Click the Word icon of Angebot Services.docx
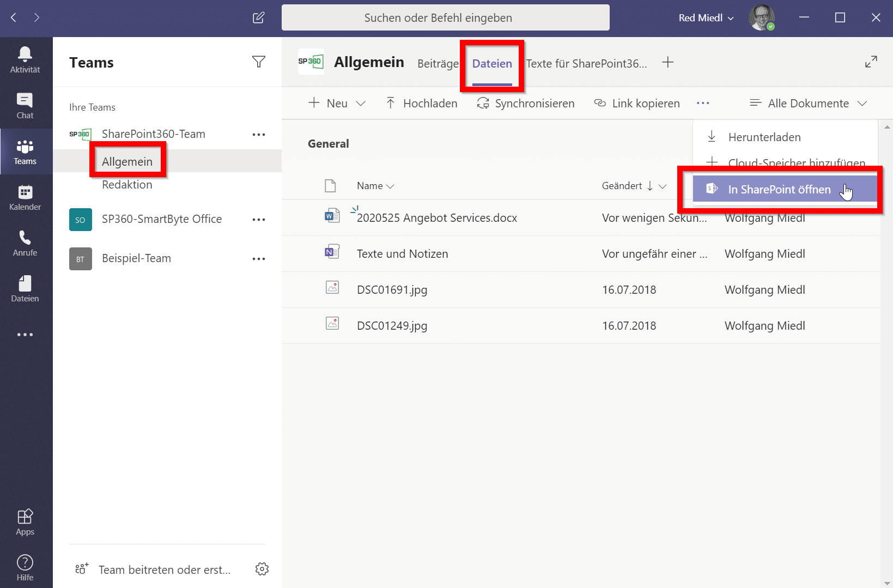 [x=332, y=216]
